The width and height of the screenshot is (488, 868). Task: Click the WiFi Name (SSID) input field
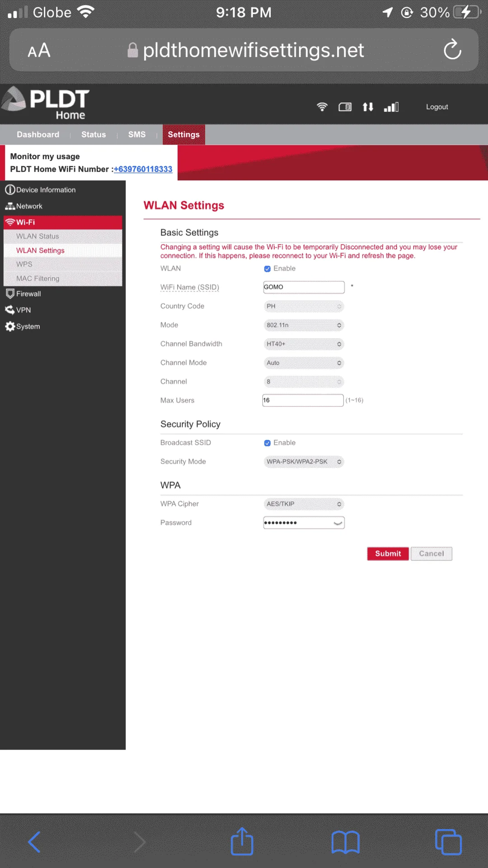tap(304, 287)
